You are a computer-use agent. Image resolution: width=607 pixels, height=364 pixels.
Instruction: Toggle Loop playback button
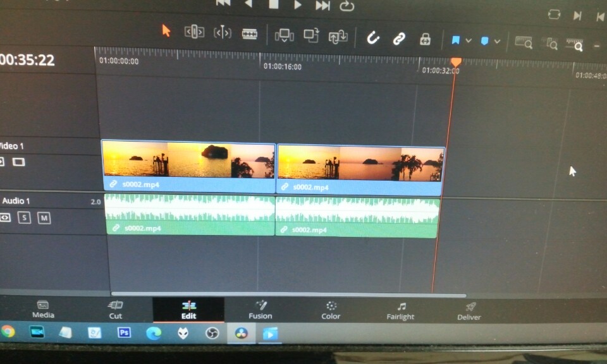347,6
